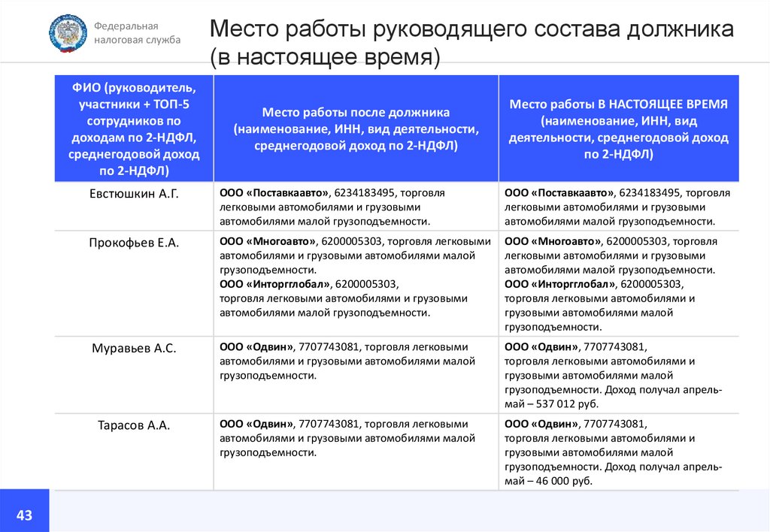Select the slide title 'Место работы руководящего состава должника'
The width and height of the screenshot is (770, 532).
pos(471,29)
